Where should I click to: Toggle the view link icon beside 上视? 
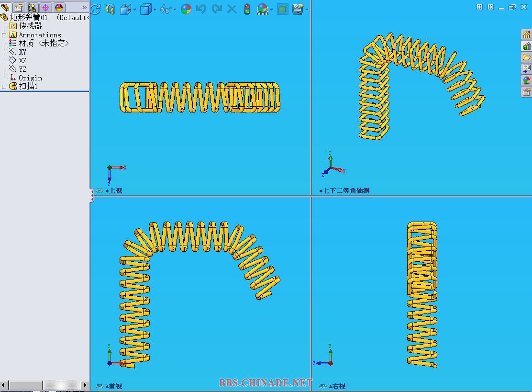coord(99,190)
